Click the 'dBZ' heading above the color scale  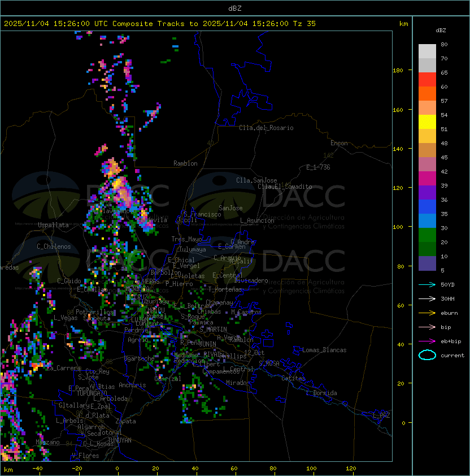click(441, 31)
